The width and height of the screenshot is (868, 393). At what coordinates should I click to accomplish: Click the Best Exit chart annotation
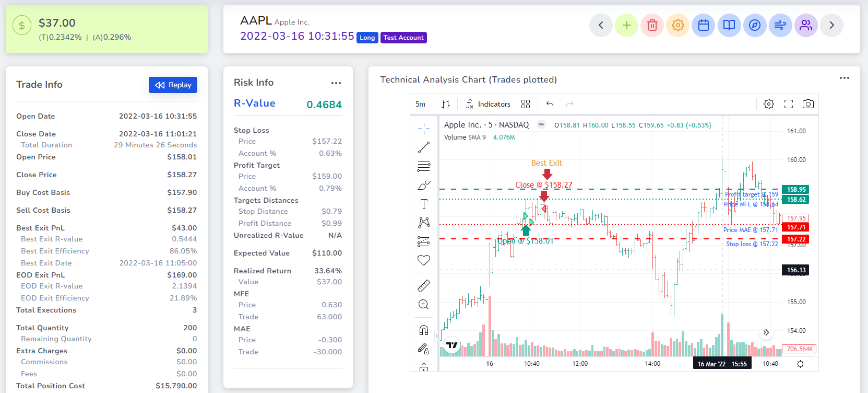(x=546, y=163)
